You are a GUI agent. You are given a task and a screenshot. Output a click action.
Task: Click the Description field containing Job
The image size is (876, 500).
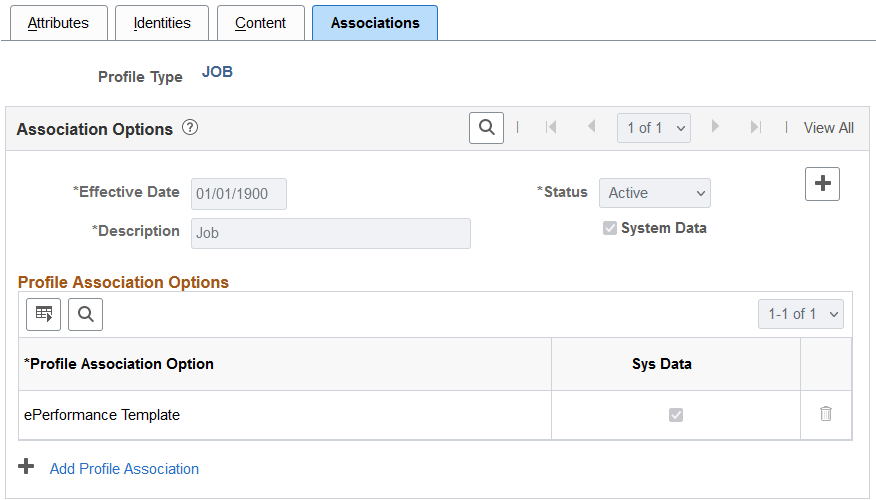point(331,233)
